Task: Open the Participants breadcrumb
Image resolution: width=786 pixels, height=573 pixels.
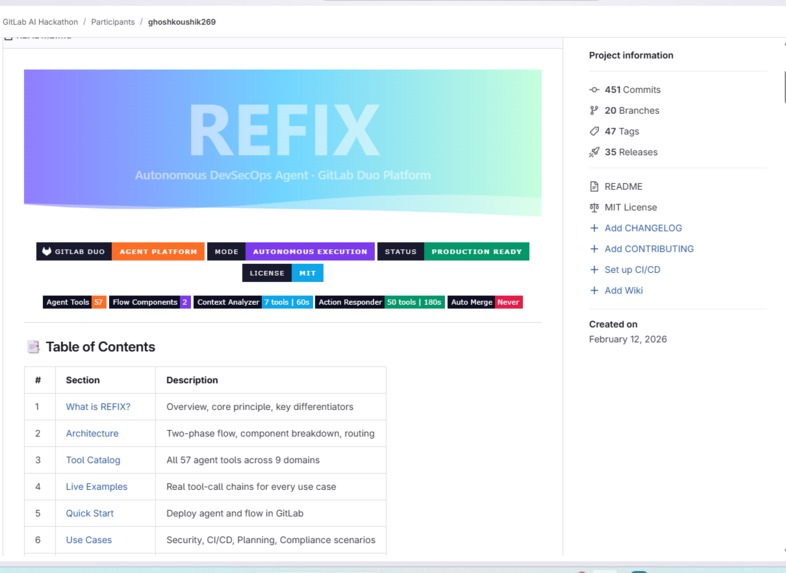Action: point(113,22)
